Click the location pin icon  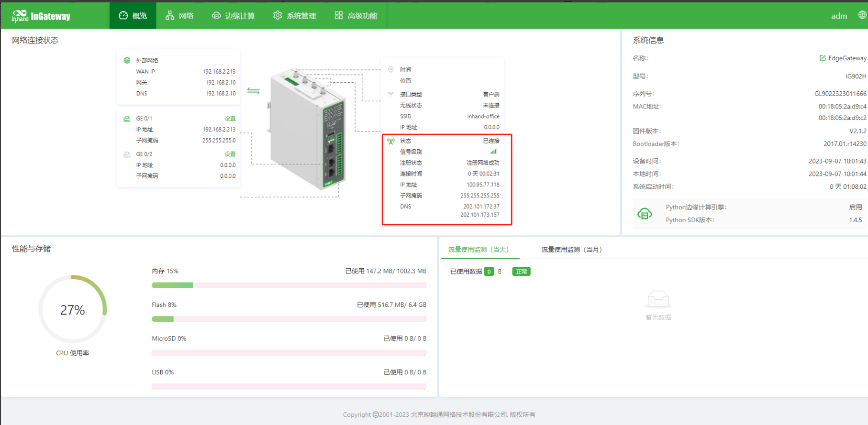point(391,70)
